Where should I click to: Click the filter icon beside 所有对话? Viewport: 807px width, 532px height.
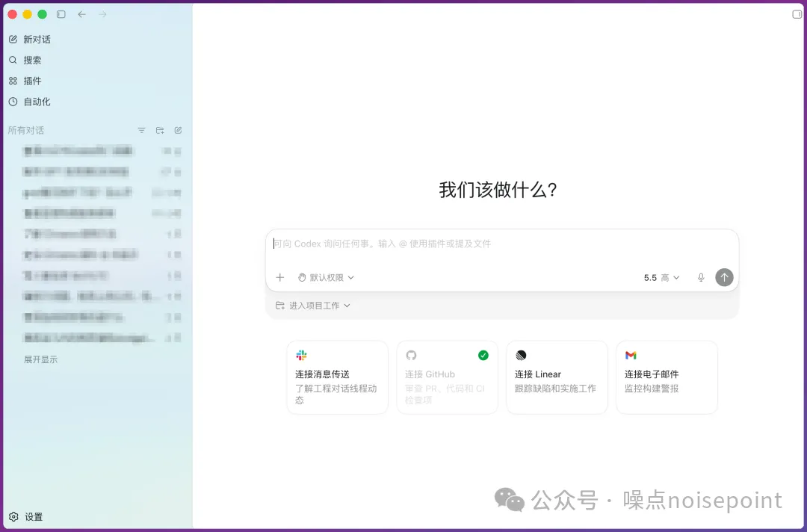click(x=141, y=131)
